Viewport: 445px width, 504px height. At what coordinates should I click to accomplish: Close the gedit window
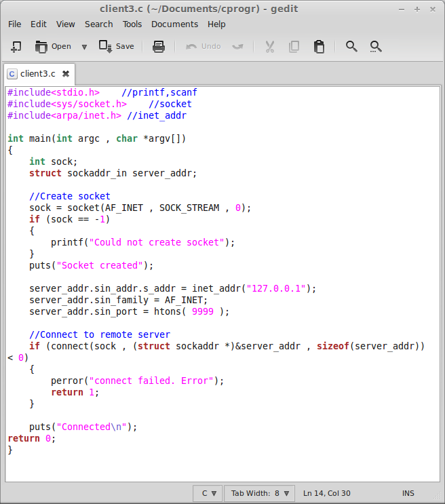point(433,9)
